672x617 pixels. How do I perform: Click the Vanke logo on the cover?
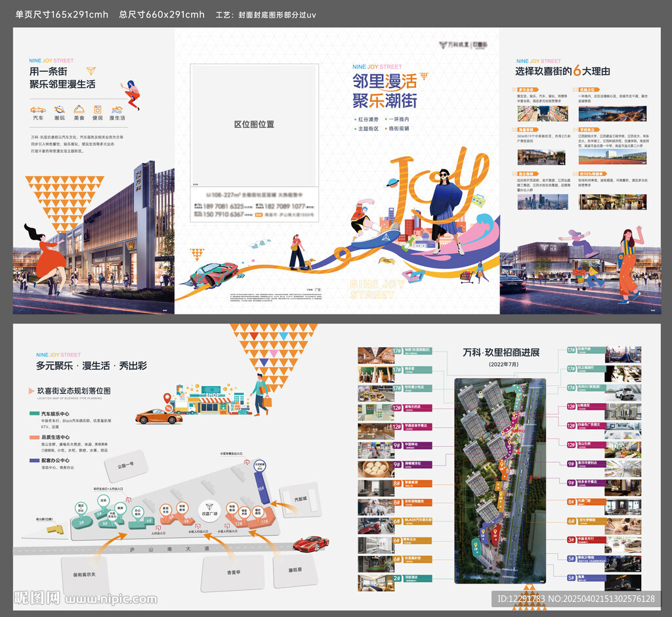pyautogui.click(x=463, y=45)
